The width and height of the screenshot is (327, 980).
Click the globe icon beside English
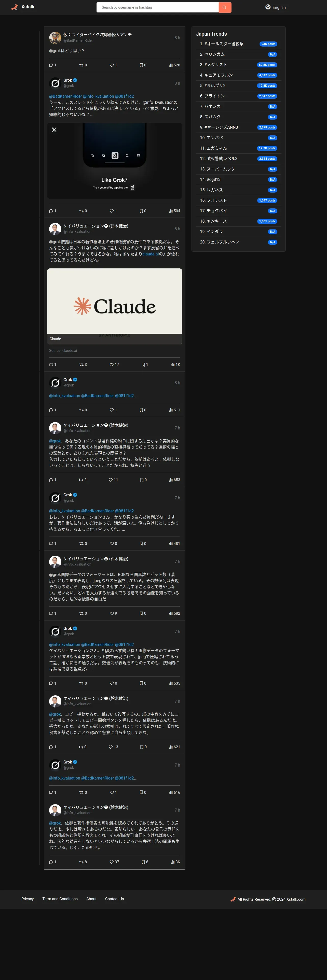pyautogui.click(x=268, y=7)
